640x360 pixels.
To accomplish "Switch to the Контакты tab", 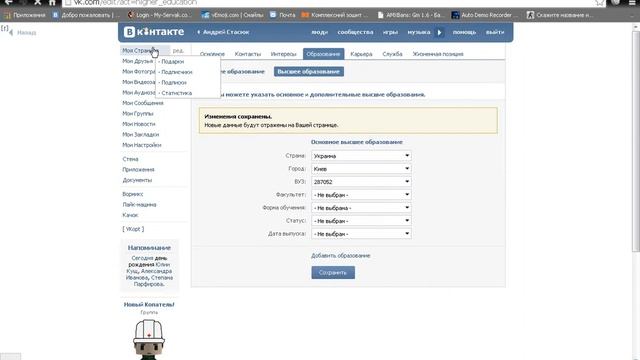I will pyautogui.click(x=248, y=54).
